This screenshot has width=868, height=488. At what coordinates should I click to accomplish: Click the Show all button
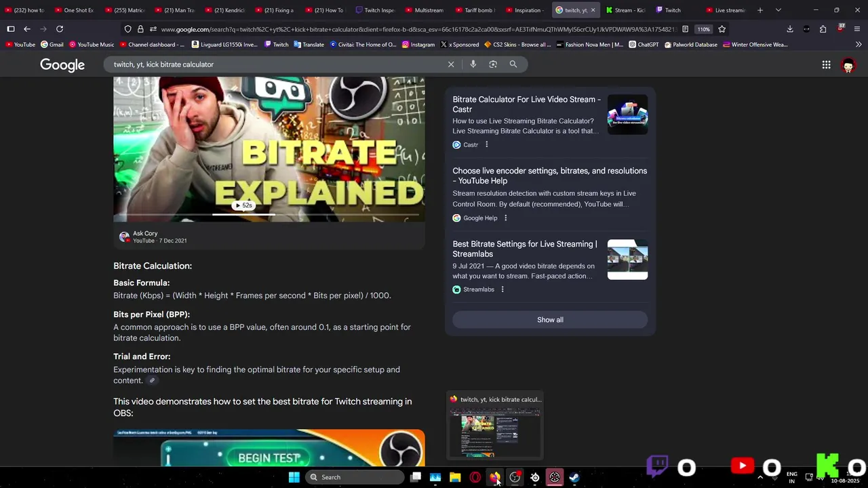point(550,320)
